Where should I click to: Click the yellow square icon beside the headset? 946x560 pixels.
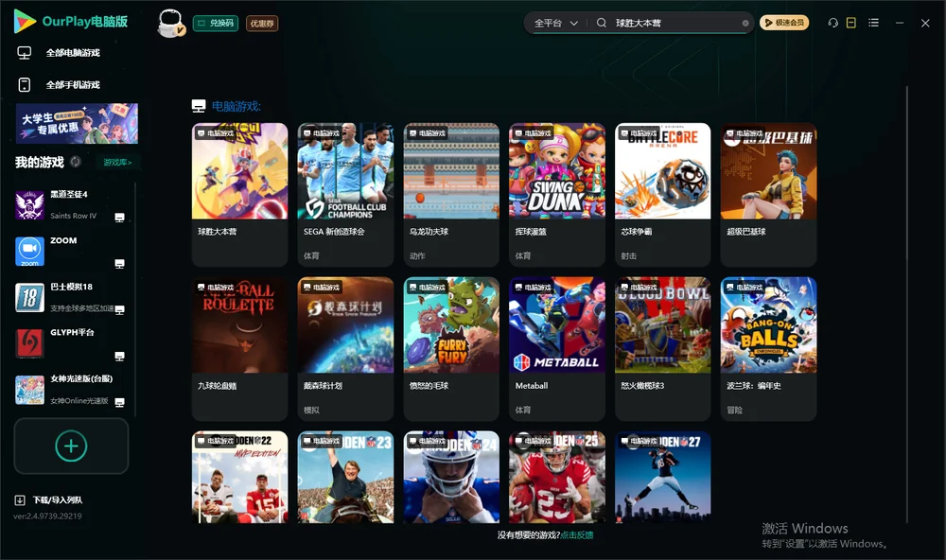coord(851,23)
